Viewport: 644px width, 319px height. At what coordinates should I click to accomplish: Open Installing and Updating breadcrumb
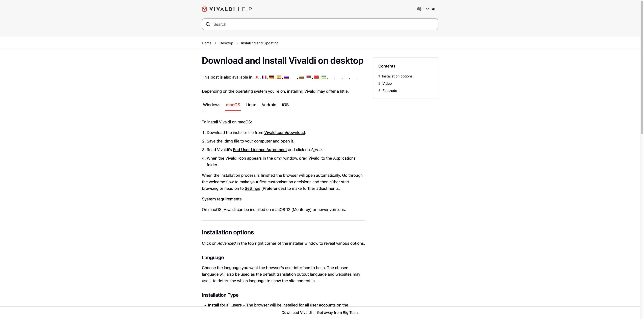(x=259, y=43)
